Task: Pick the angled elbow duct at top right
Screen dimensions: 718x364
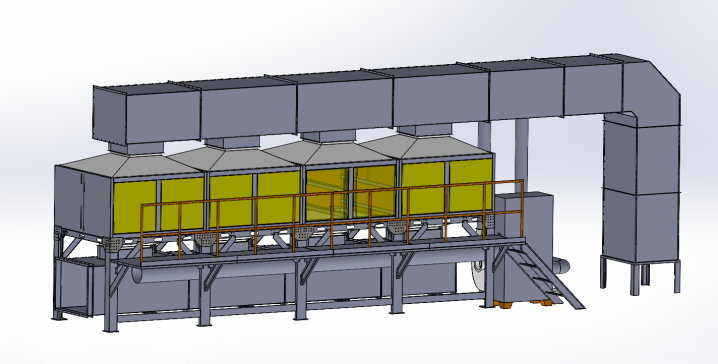Action: (652, 90)
